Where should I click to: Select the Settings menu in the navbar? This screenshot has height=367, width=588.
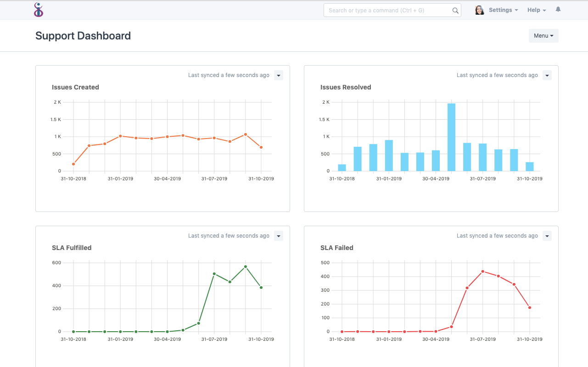tap(503, 10)
